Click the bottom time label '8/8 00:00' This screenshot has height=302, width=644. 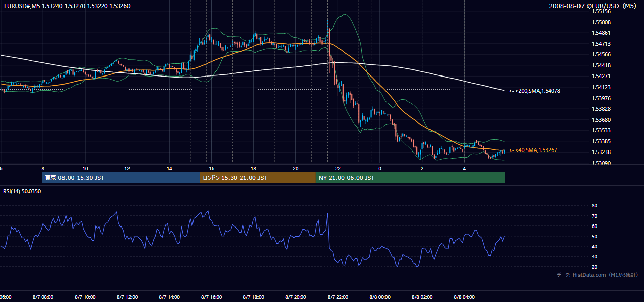pos(380,297)
